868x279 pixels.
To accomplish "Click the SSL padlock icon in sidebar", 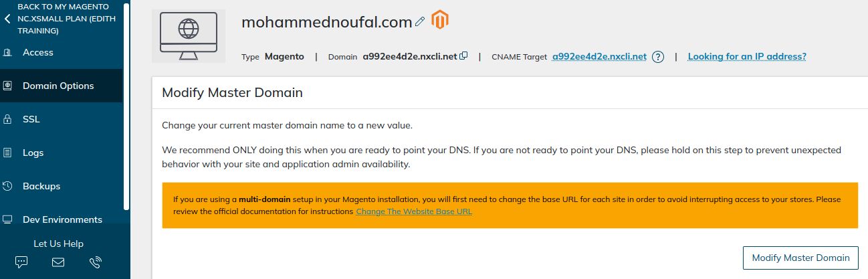I will pos(8,119).
